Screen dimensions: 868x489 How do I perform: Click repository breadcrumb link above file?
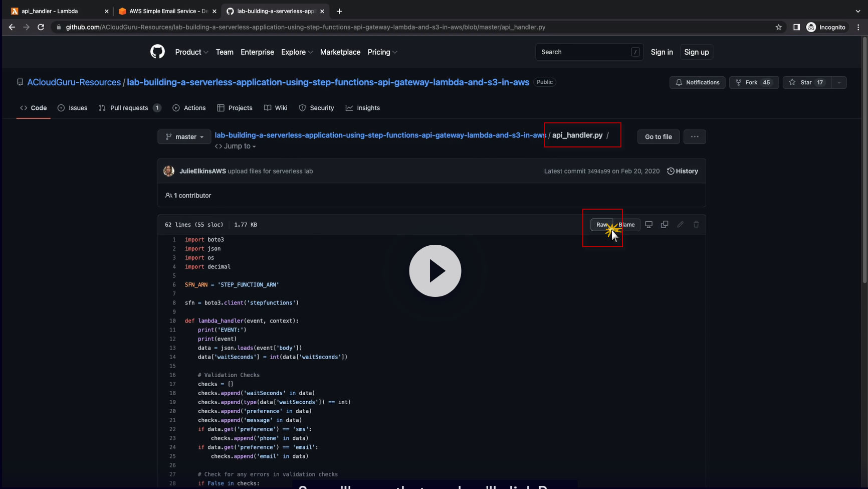(380, 135)
